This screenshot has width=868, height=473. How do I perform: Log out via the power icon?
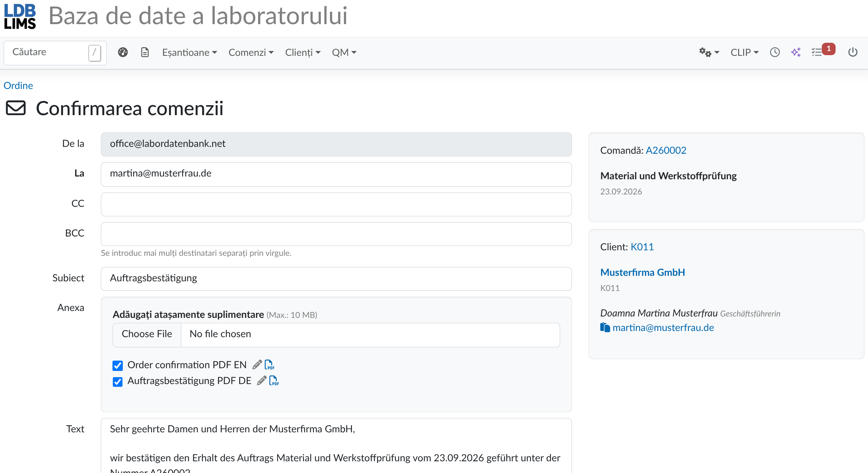click(853, 52)
